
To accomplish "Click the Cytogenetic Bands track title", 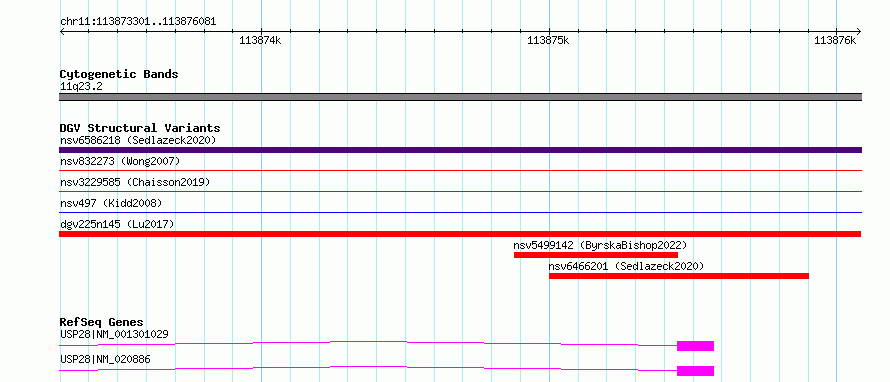I will 119,74.
